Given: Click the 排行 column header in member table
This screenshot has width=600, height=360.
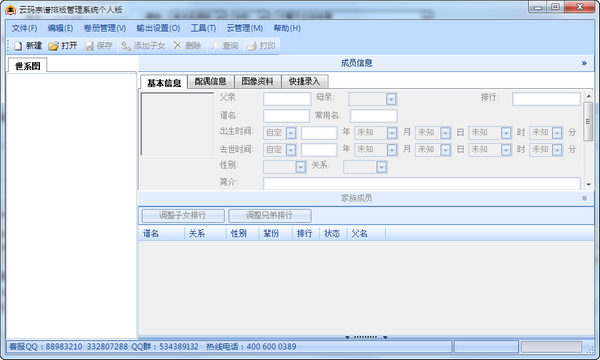Looking at the screenshot, I should pos(306,233).
